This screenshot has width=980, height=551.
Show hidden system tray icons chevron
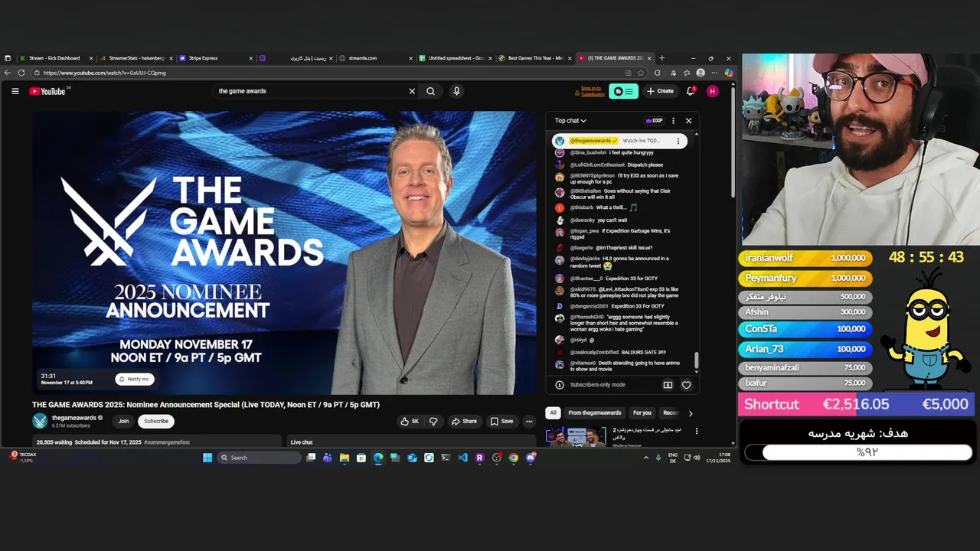pyautogui.click(x=645, y=458)
